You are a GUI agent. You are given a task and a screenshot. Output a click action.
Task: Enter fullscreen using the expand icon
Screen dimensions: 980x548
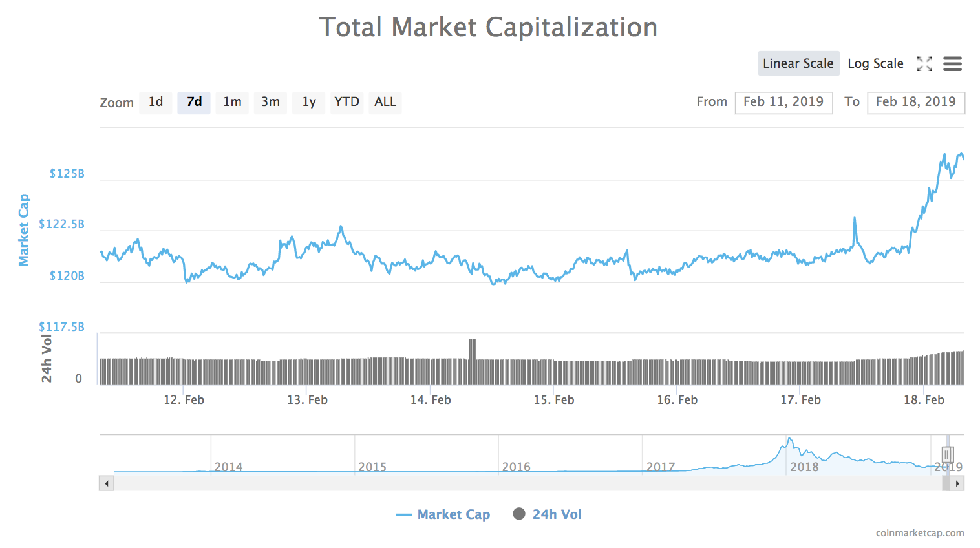pyautogui.click(x=924, y=64)
